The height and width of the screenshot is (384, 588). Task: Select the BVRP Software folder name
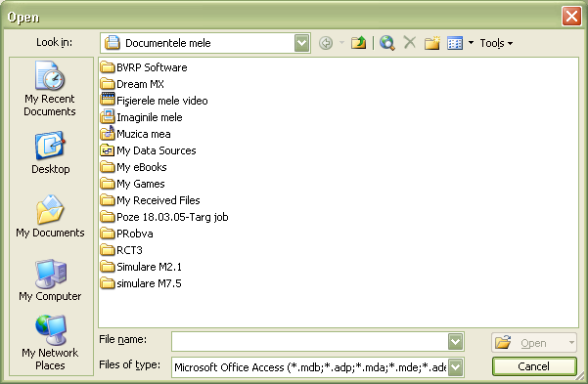pyautogui.click(x=152, y=67)
